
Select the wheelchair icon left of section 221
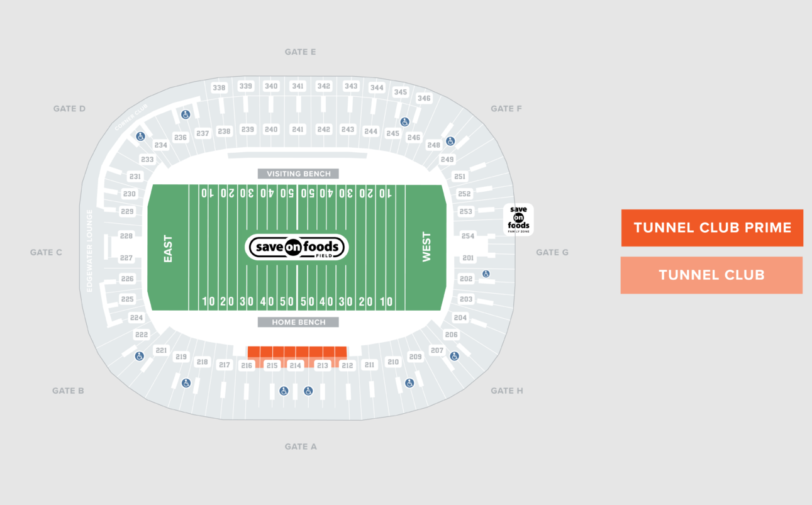(140, 356)
